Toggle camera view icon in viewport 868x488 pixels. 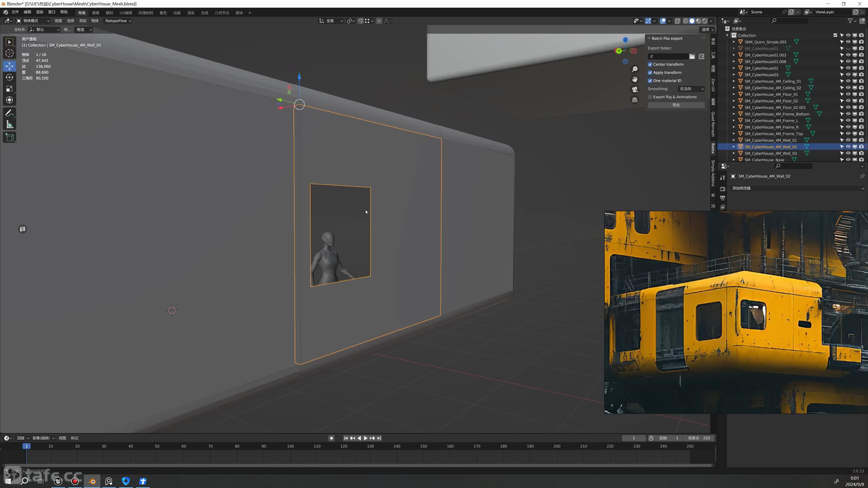pos(635,89)
